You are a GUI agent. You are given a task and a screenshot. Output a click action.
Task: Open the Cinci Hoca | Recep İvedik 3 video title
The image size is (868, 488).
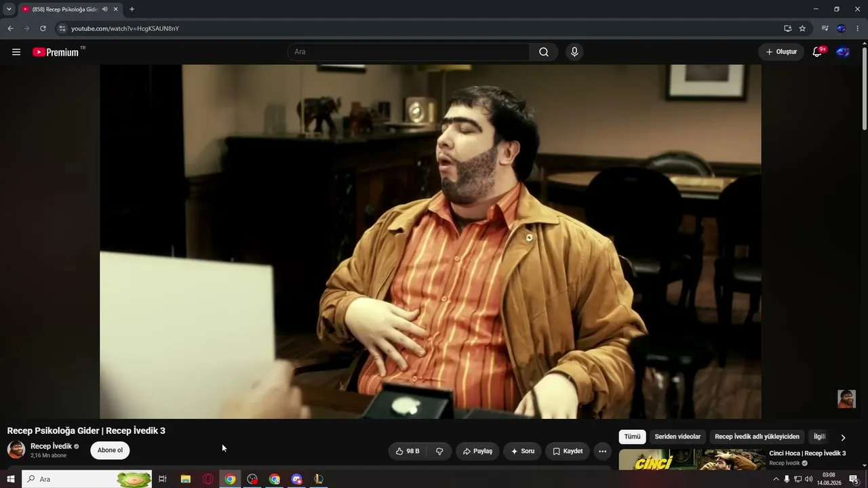click(808, 453)
